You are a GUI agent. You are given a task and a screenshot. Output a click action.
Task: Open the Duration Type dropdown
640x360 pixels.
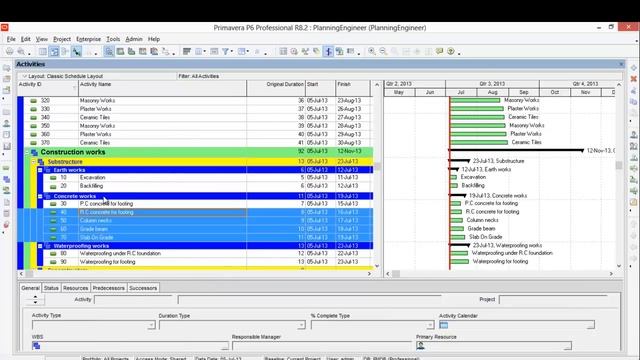(x=301, y=325)
